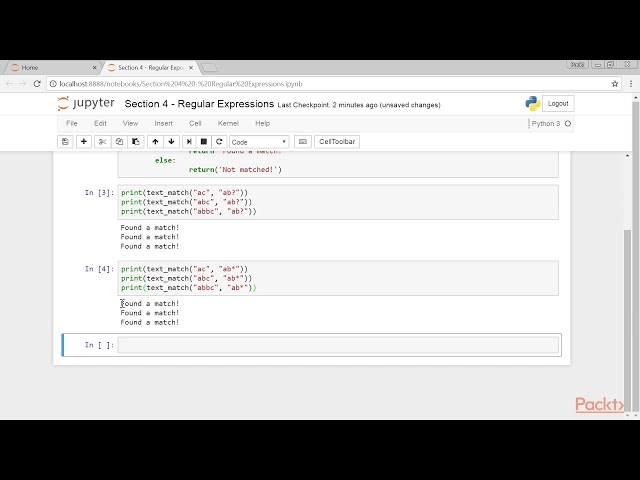Bookmark page with star icon
640x480 pixels.
pyautogui.click(x=615, y=84)
